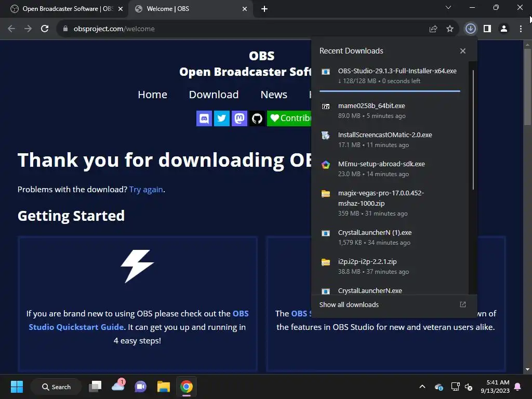
Task: Open the tab search chevron
Action: (x=448, y=7)
